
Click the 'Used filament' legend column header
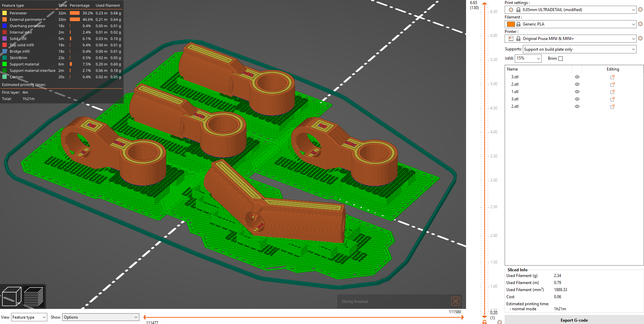pos(108,5)
